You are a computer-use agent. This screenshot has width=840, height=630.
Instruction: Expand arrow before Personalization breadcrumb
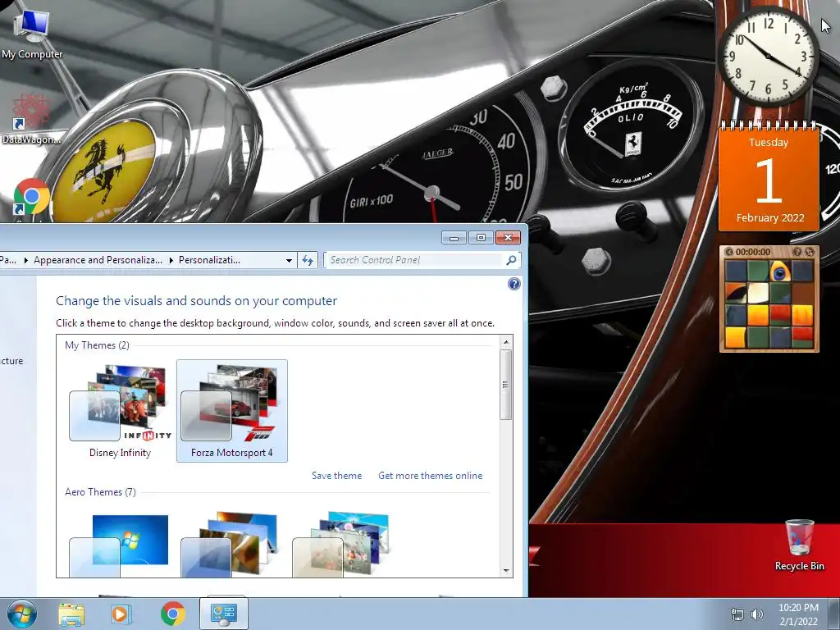tap(171, 260)
